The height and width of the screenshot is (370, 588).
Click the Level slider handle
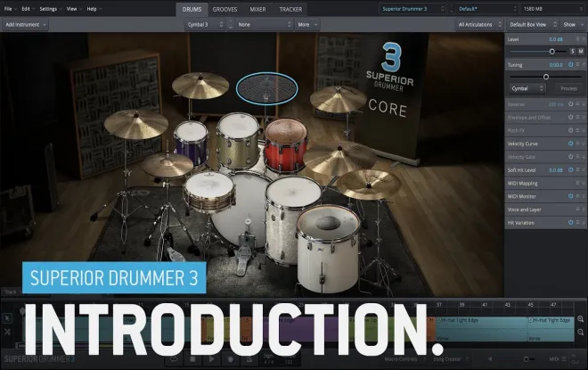pyautogui.click(x=552, y=52)
